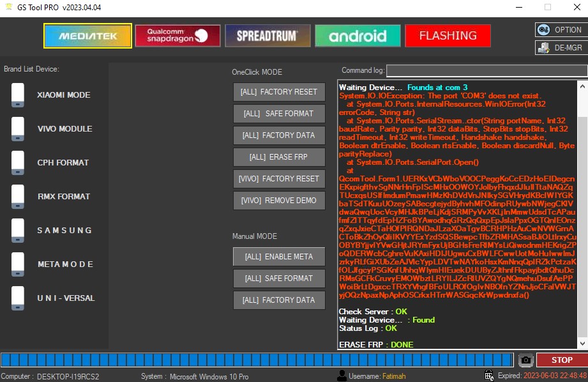Viewport: 588px width, 382px height.
Task: Select the MediaTek platform tab
Action: click(87, 36)
